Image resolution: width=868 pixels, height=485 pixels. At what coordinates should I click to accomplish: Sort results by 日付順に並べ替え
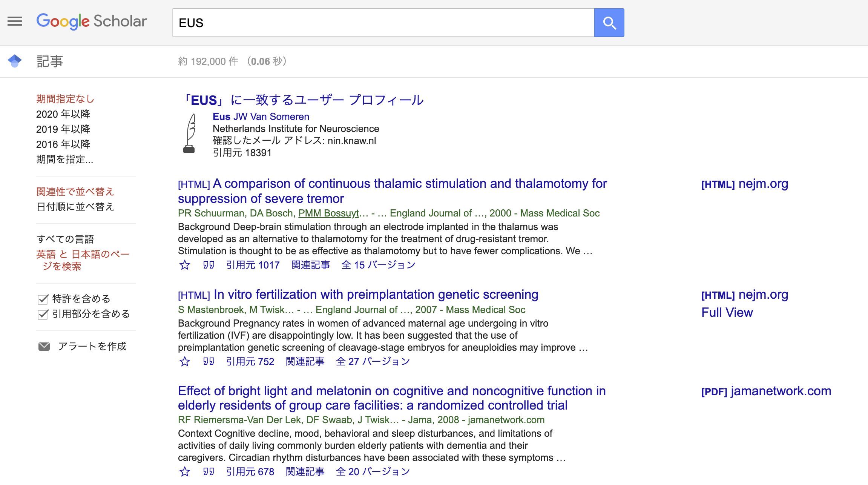75,207
